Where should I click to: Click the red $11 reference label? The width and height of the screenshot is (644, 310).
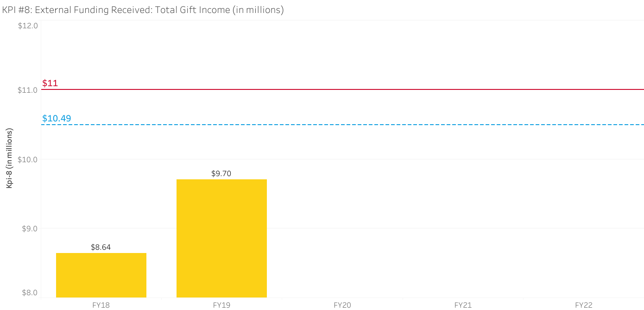point(50,83)
